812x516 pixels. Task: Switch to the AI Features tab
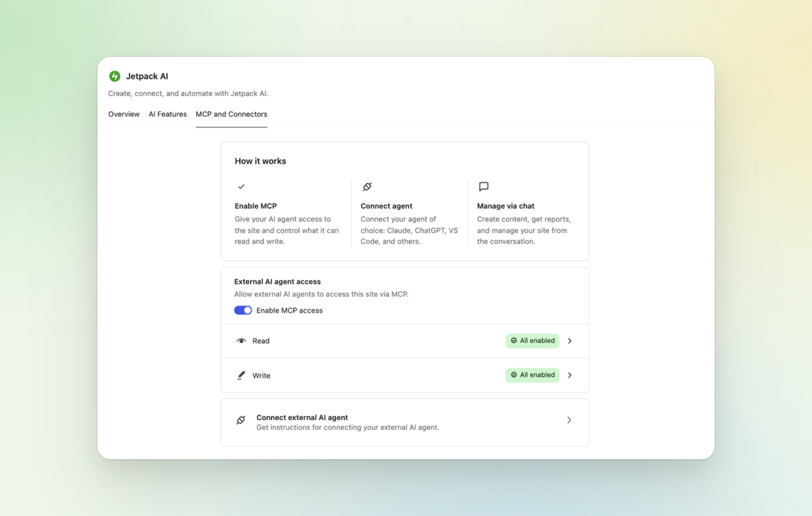click(x=168, y=114)
